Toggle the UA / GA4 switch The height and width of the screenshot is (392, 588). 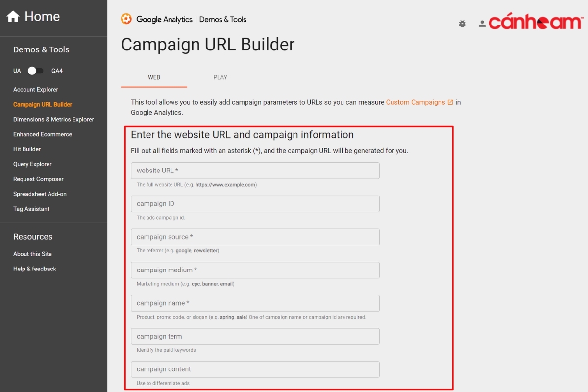tap(35, 71)
